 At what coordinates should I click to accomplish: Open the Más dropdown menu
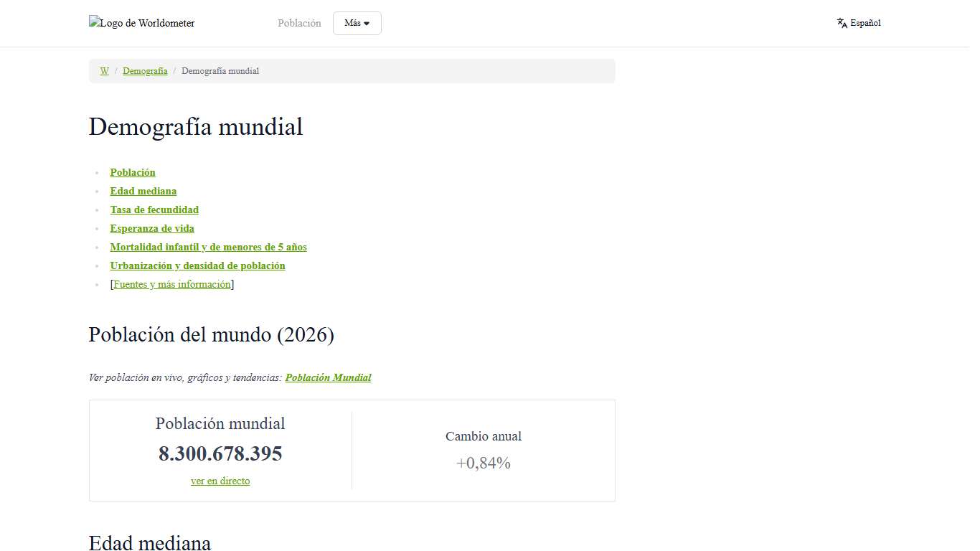click(x=357, y=23)
